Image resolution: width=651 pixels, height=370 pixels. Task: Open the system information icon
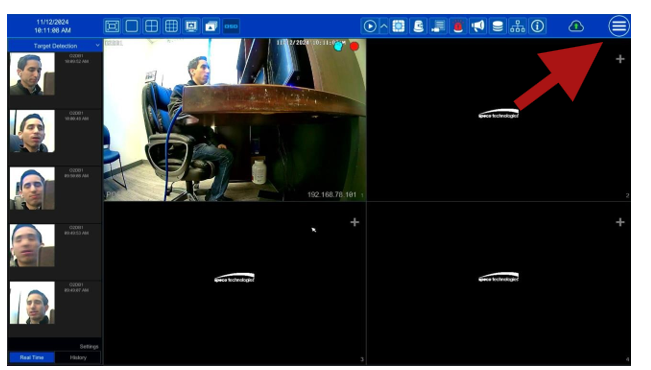click(537, 26)
